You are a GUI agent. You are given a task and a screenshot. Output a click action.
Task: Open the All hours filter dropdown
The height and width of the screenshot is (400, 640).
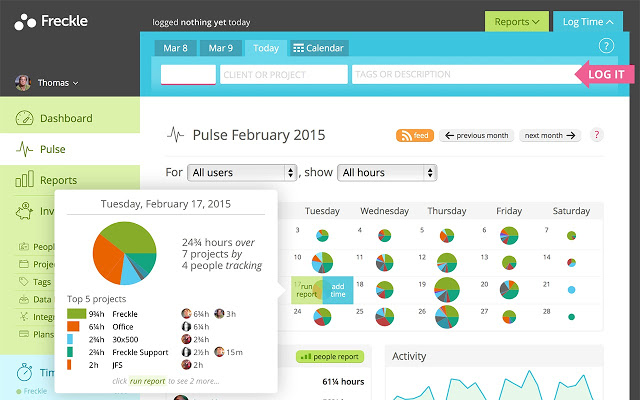387,173
